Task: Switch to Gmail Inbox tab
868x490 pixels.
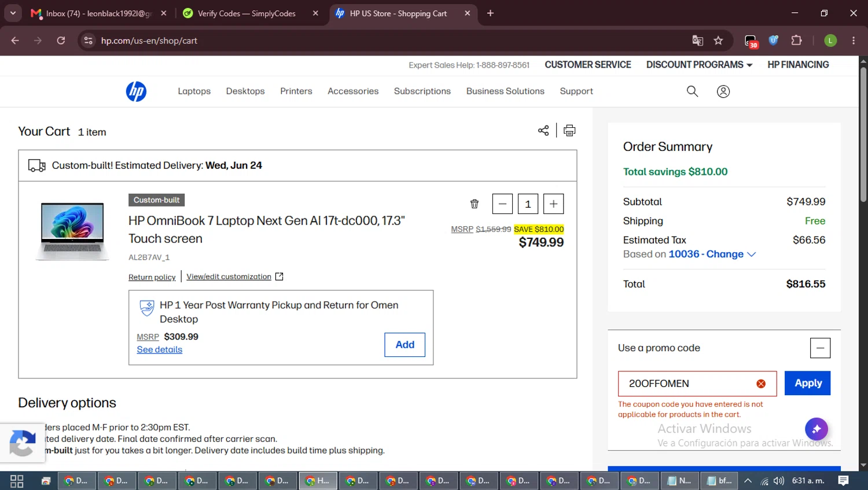Action: pyautogui.click(x=98, y=13)
